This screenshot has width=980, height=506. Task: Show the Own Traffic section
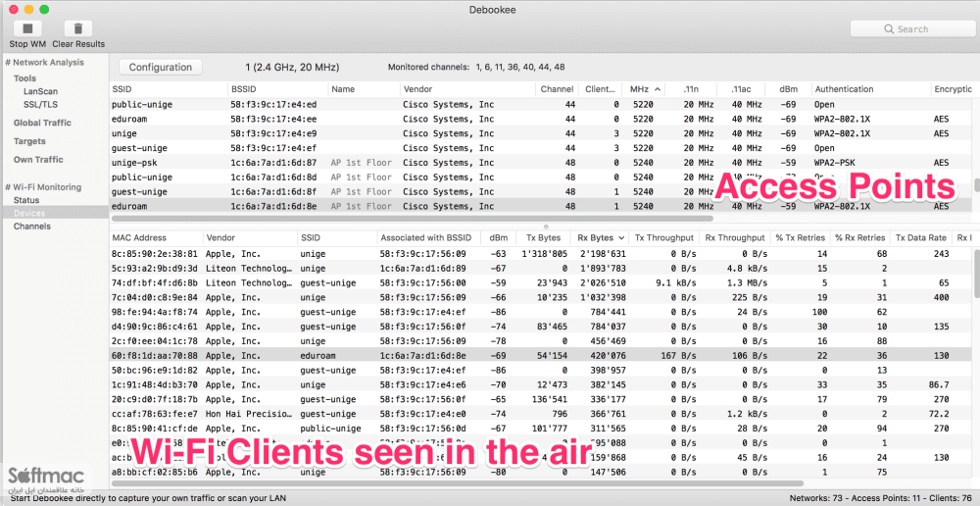point(38,160)
